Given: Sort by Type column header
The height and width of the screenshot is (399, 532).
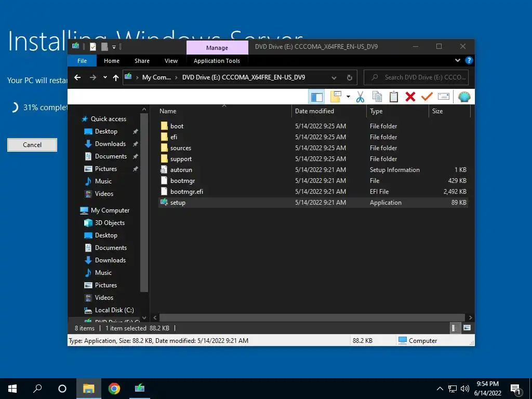Looking at the screenshot, I should [x=397, y=111].
